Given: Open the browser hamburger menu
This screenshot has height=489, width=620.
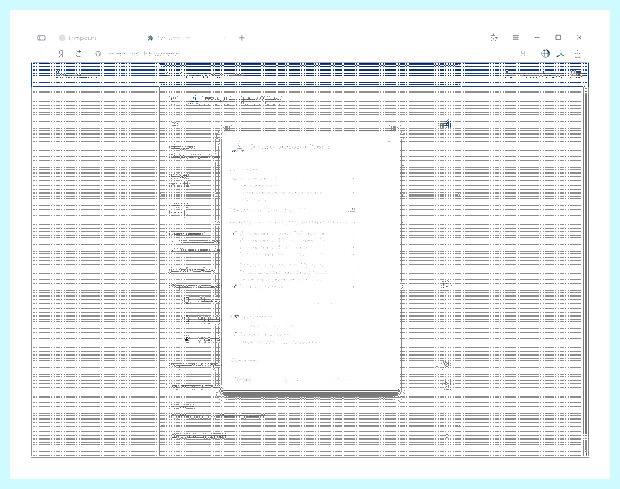Looking at the screenshot, I should click(x=516, y=38).
